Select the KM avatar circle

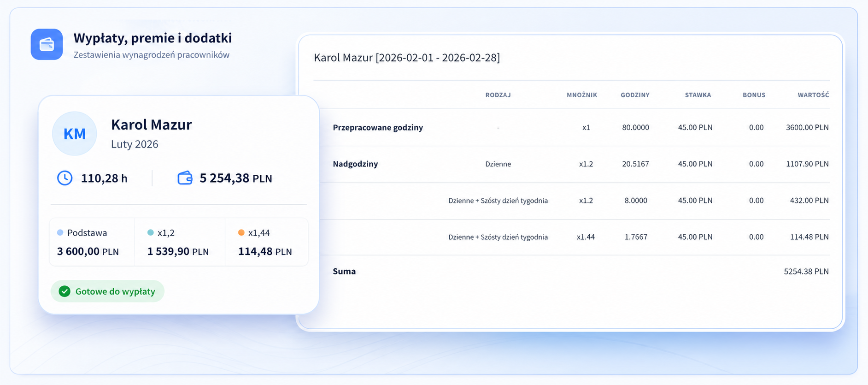click(x=75, y=134)
